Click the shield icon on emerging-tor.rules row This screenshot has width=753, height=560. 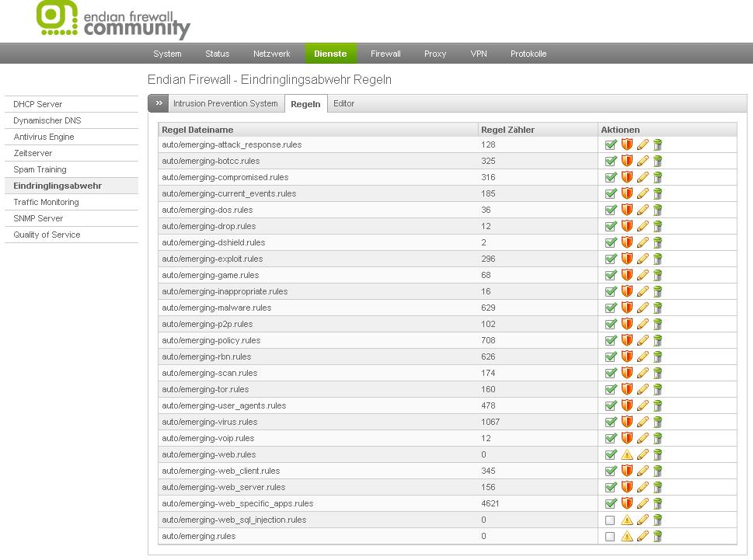tap(626, 389)
